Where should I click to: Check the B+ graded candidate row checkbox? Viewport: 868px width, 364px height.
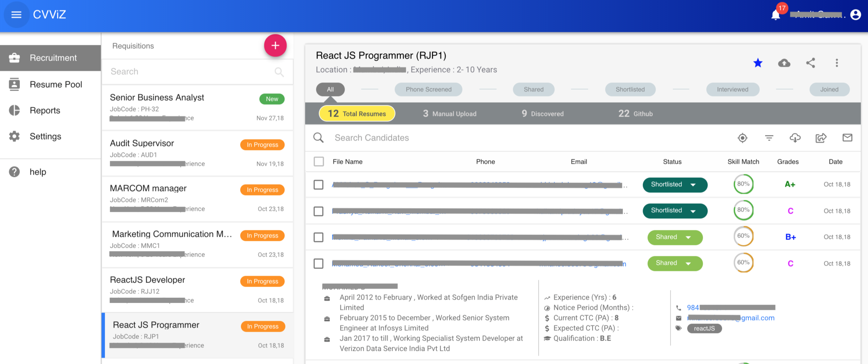point(318,237)
